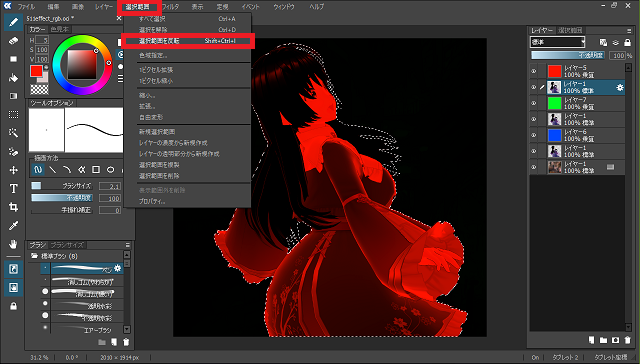The width and height of the screenshot is (640, 364).
Task: Choose straight line drawing method
Action: pyautogui.click(x=52, y=169)
